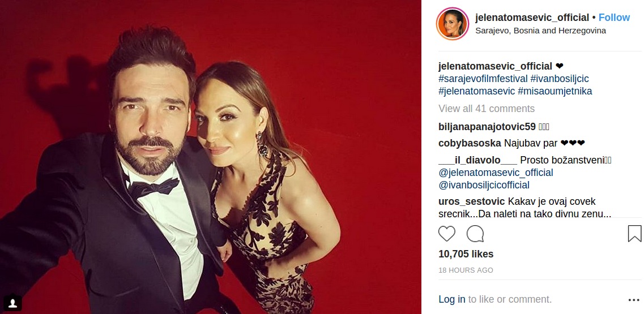Follow jelenatomasevic_official account
The image size is (644, 314).
pyautogui.click(x=614, y=17)
